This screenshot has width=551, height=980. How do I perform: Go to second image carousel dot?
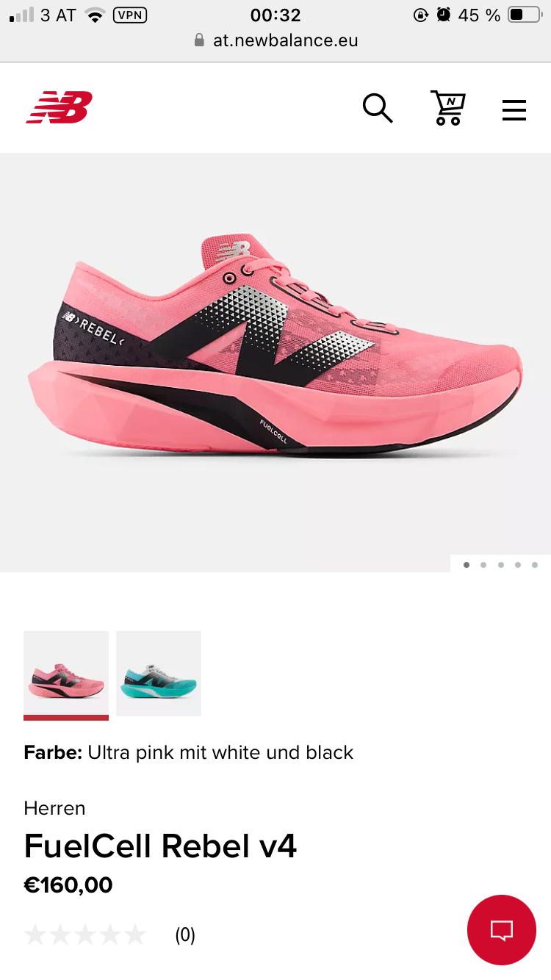[483, 565]
